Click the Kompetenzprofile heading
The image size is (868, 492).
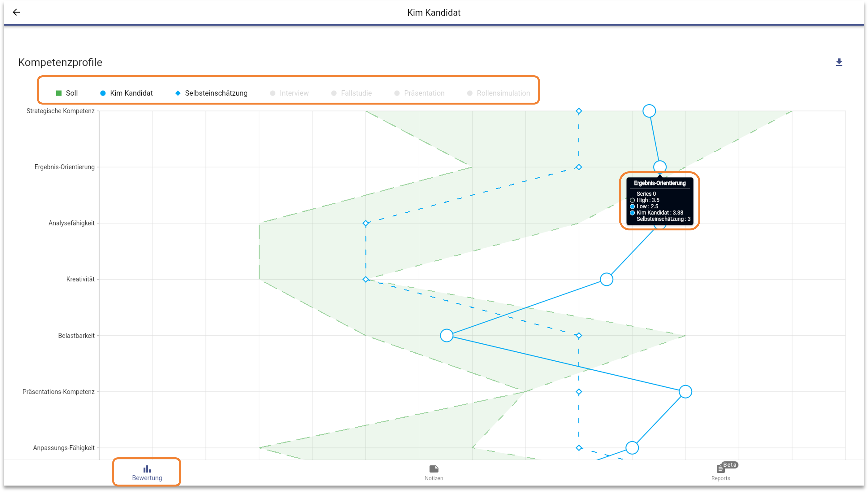coord(60,62)
